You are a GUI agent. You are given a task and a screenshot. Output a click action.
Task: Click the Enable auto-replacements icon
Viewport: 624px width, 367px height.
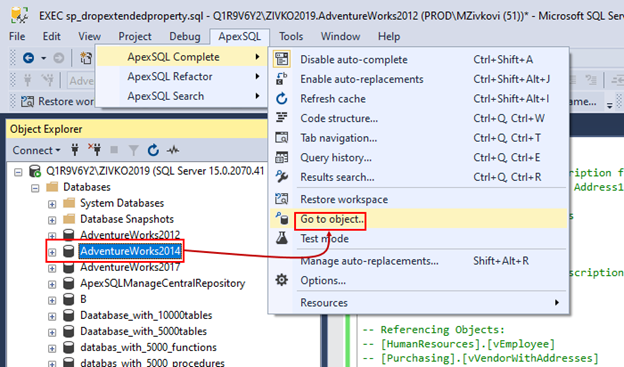pyautogui.click(x=282, y=79)
